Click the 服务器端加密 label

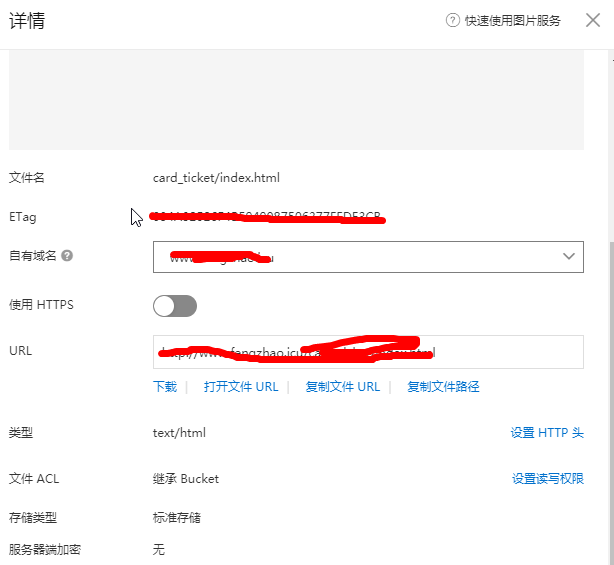[45, 549]
